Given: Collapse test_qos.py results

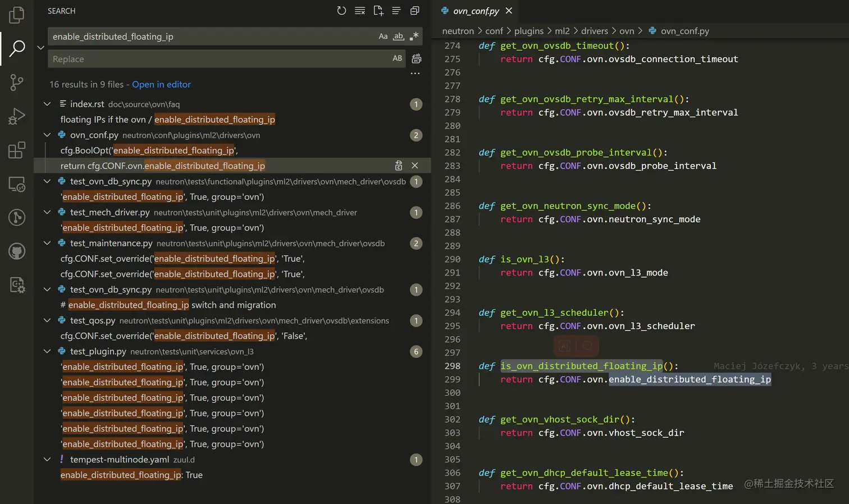Looking at the screenshot, I should coord(47,320).
